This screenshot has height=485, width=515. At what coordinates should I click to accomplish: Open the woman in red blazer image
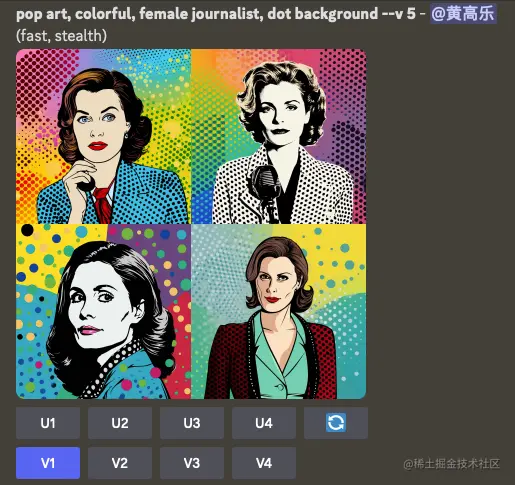pyautogui.click(x=279, y=311)
